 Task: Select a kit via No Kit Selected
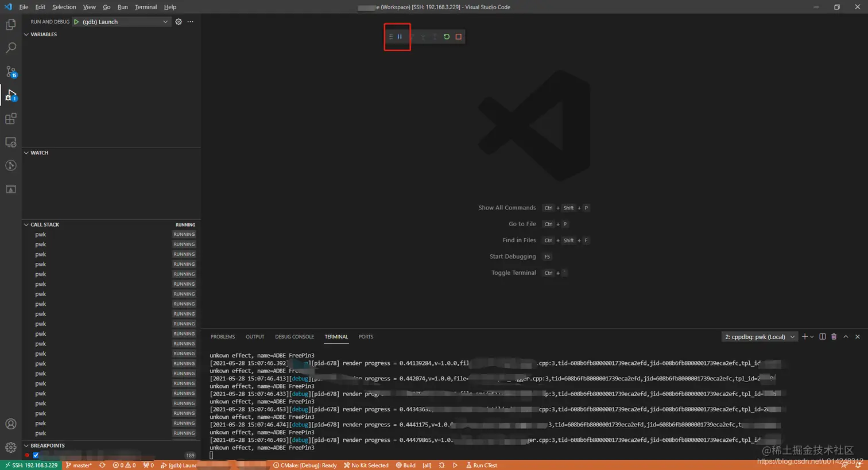[x=366, y=465]
